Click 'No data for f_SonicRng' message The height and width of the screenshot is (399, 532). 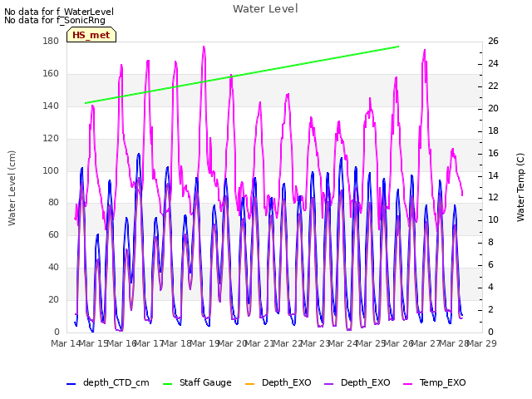point(55,20)
